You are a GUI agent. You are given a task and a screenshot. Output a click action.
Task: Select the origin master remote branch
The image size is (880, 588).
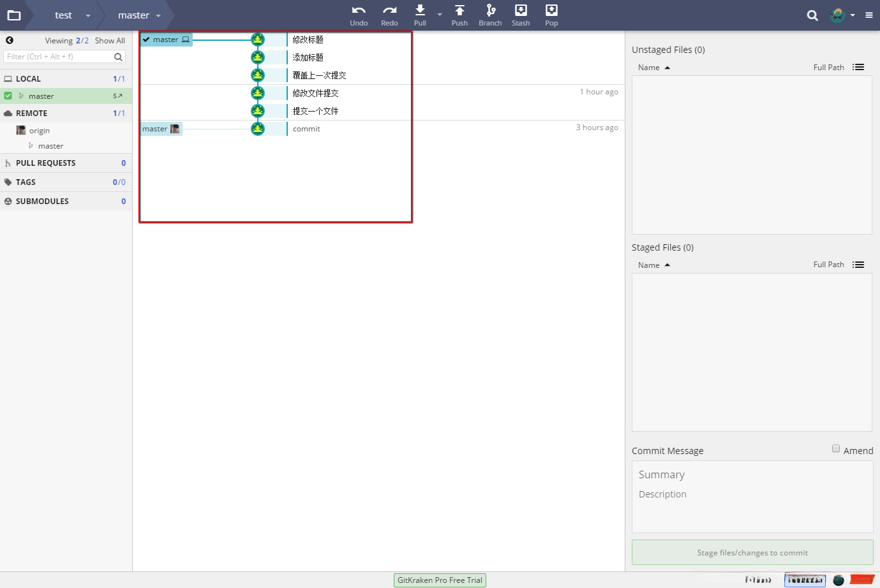click(x=50, y=146)
